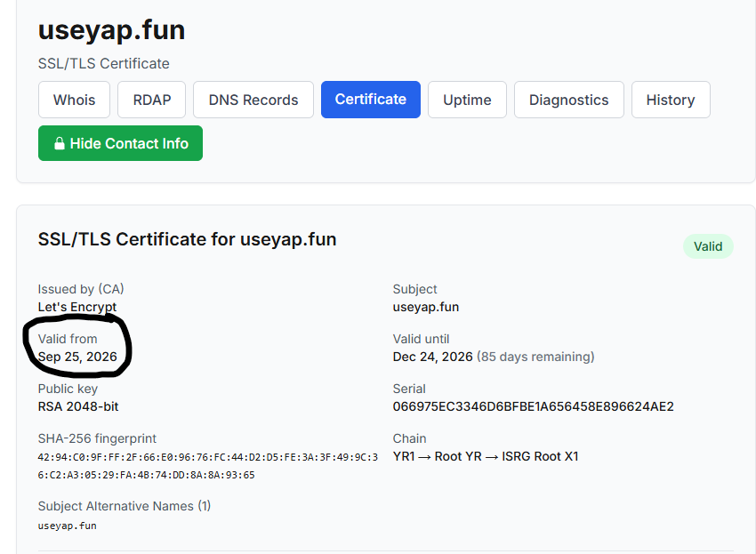
Task: Click the SHA-256 fingerprint label
Action: [x=98, y=438]
